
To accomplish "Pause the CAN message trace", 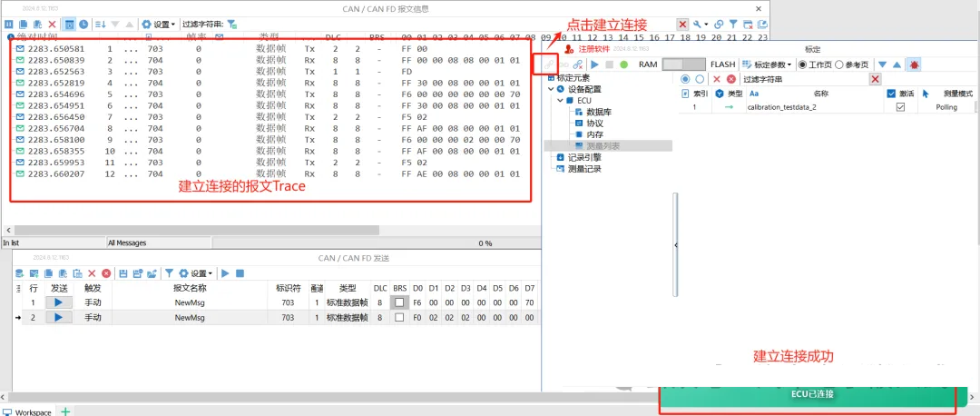I will pos(9,24).
